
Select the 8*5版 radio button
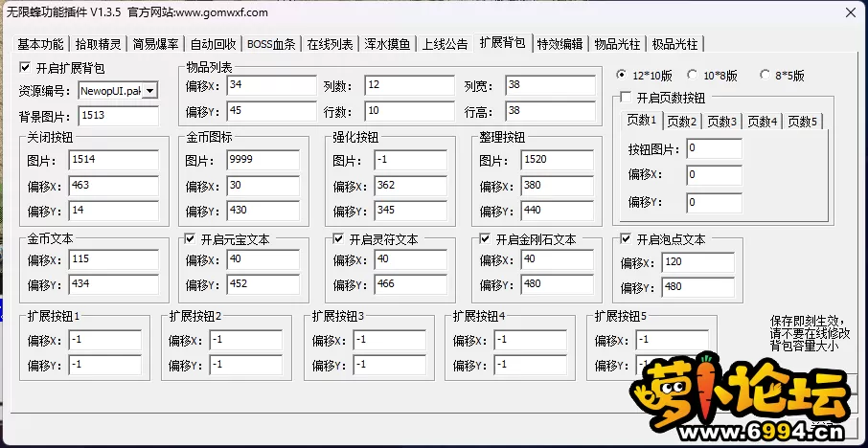pyautogui.click(x=765, y=74)
